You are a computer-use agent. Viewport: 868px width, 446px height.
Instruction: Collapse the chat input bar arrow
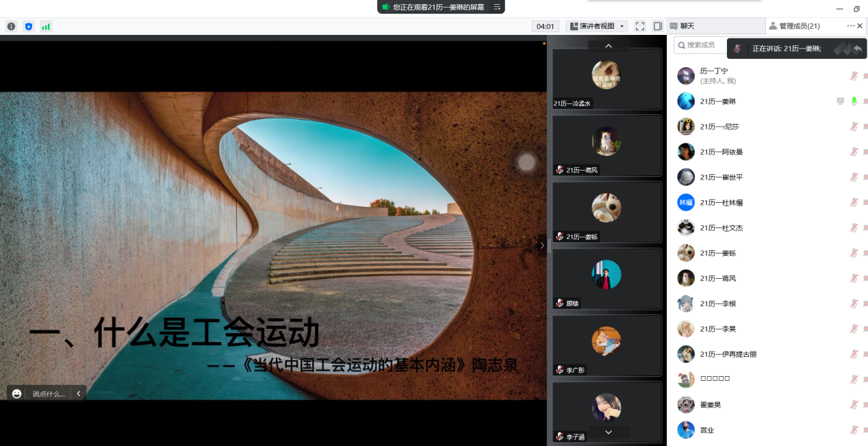click(79, 394)
